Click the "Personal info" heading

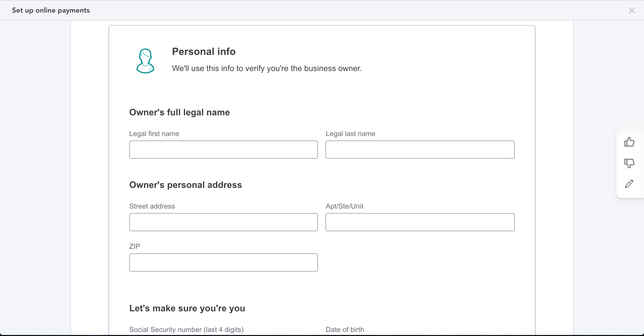204,52
